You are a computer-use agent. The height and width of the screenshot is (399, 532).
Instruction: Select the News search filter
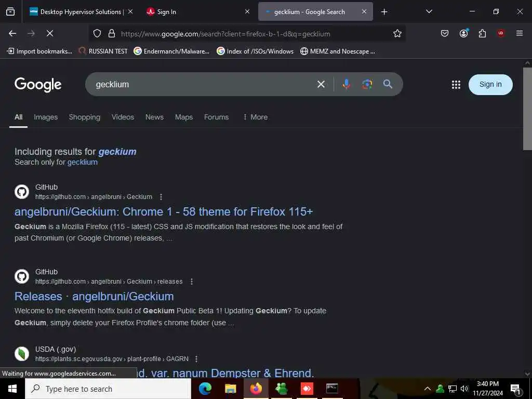154,117
